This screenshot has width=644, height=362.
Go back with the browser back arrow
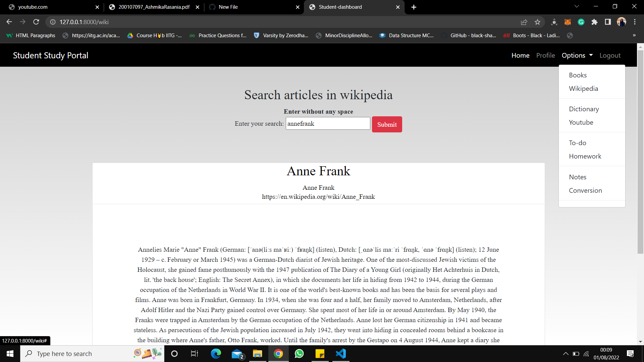[x=9, y=22]
